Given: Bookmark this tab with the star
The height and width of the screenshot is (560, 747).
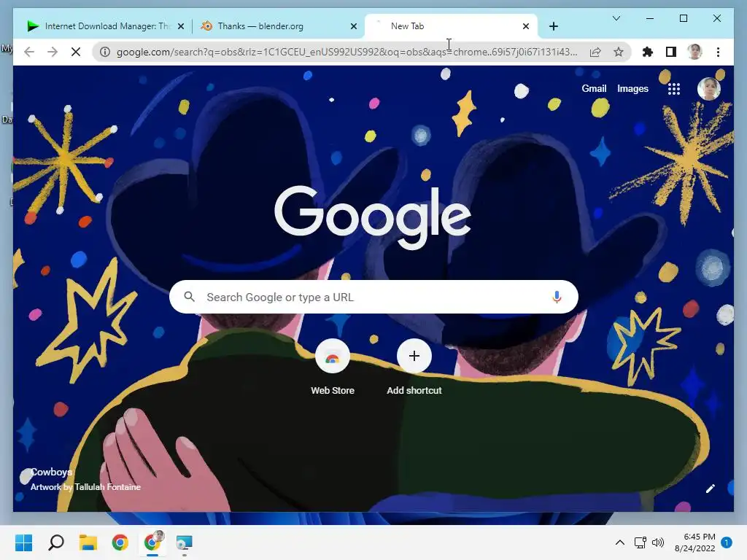Looking at the screenshot, I should pyautogui.click(x=619, y=52).
